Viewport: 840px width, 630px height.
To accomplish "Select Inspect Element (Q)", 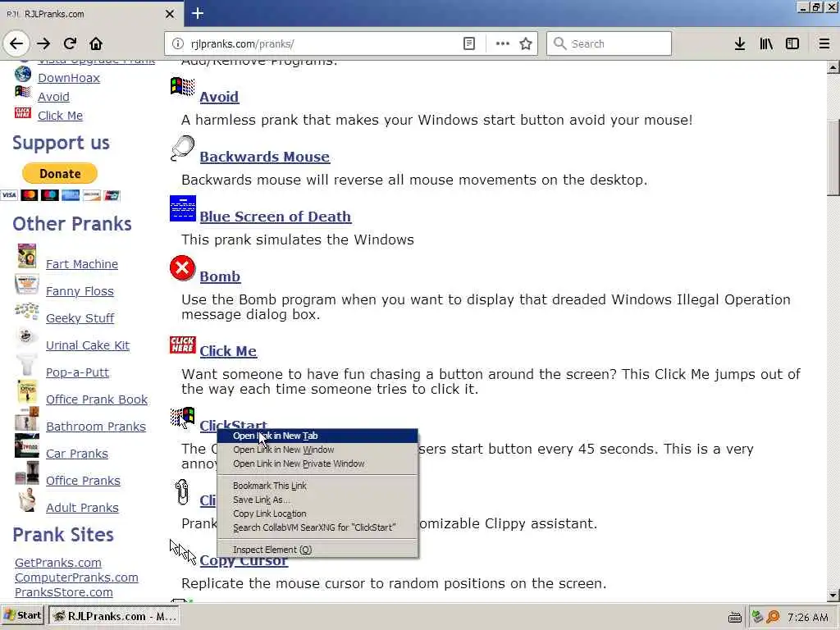I will (317, 550).
